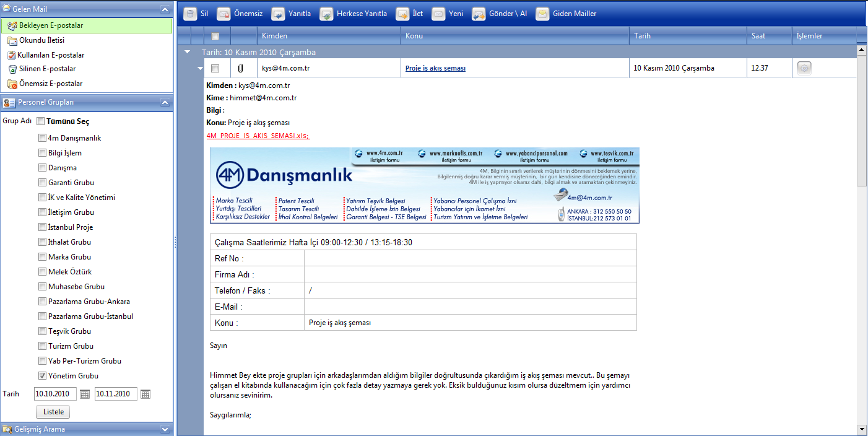
Task: Open Giden Mailler sent mail icon
Action: 542,14
